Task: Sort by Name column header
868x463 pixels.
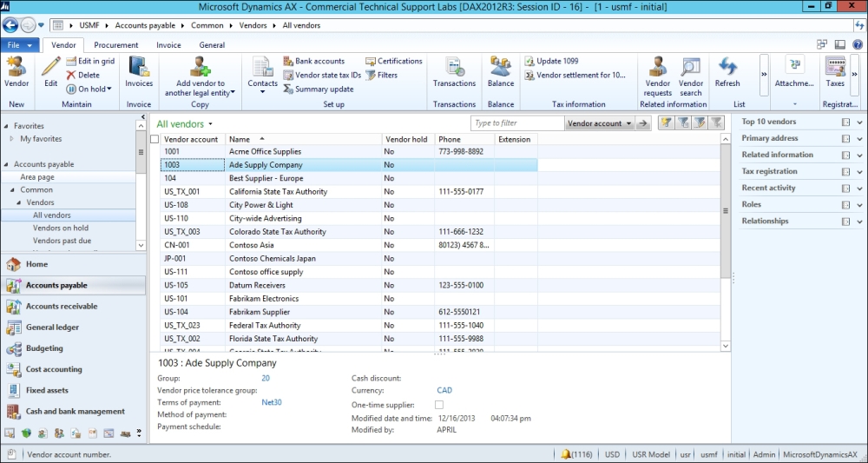Action: (x=303, y=140)
